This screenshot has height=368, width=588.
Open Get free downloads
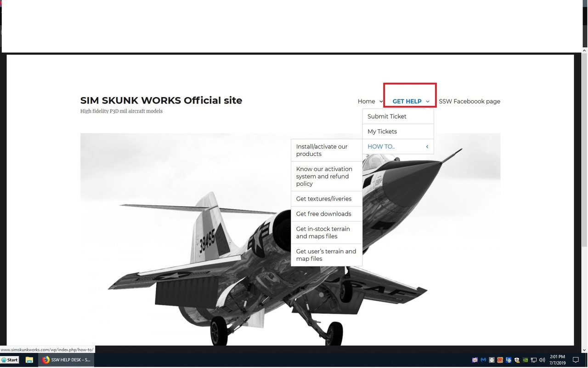click(327, 214)
